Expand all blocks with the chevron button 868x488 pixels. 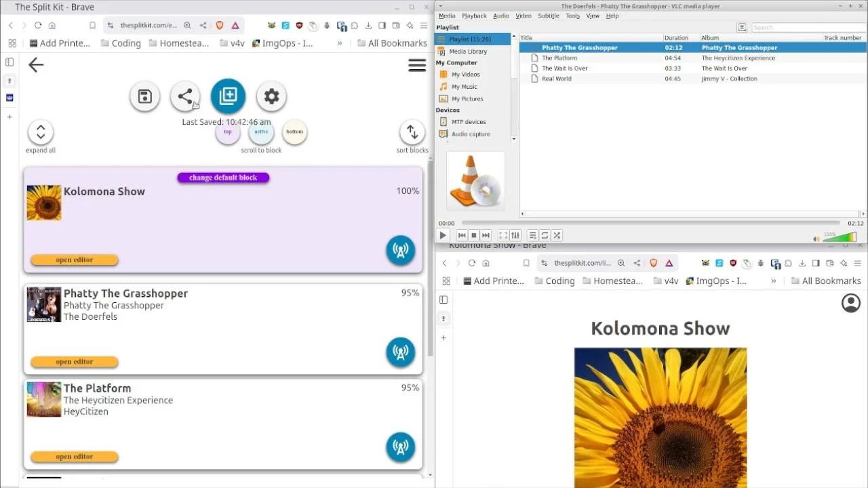pyautogui.click(x=41, y=132)
